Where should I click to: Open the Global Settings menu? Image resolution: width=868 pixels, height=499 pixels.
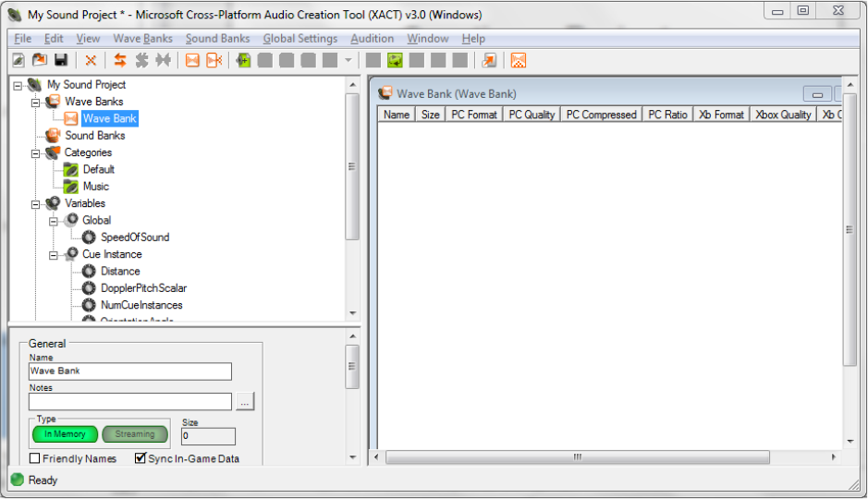click(x=300, y=39)
